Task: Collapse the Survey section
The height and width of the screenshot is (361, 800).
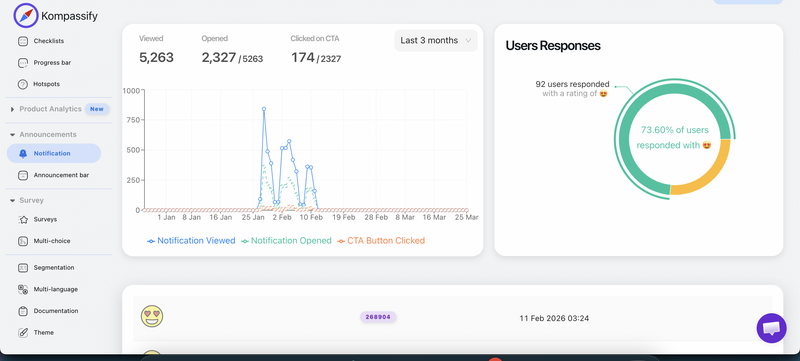Action: tap(12, 201)
